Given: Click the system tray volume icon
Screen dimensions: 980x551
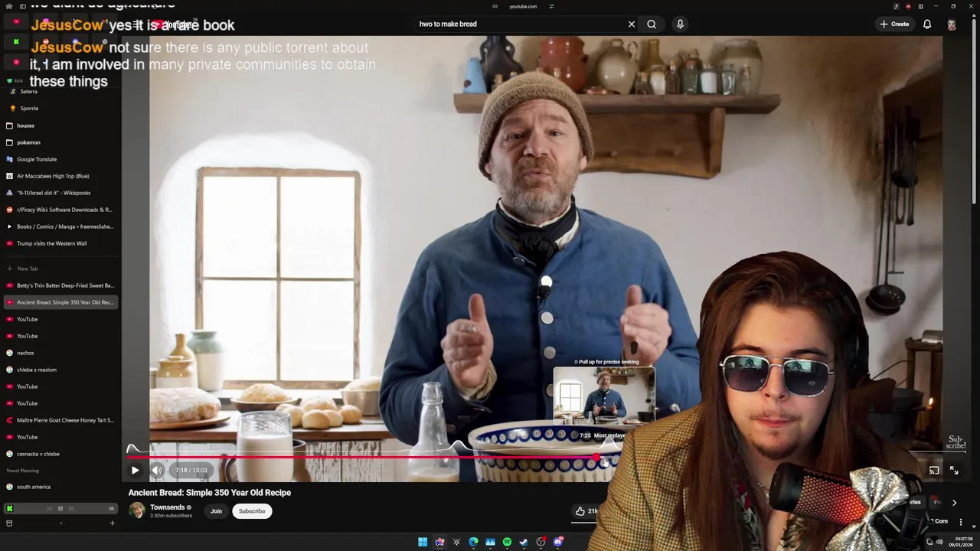Looking at the screenshot, I should coord(940,542).
